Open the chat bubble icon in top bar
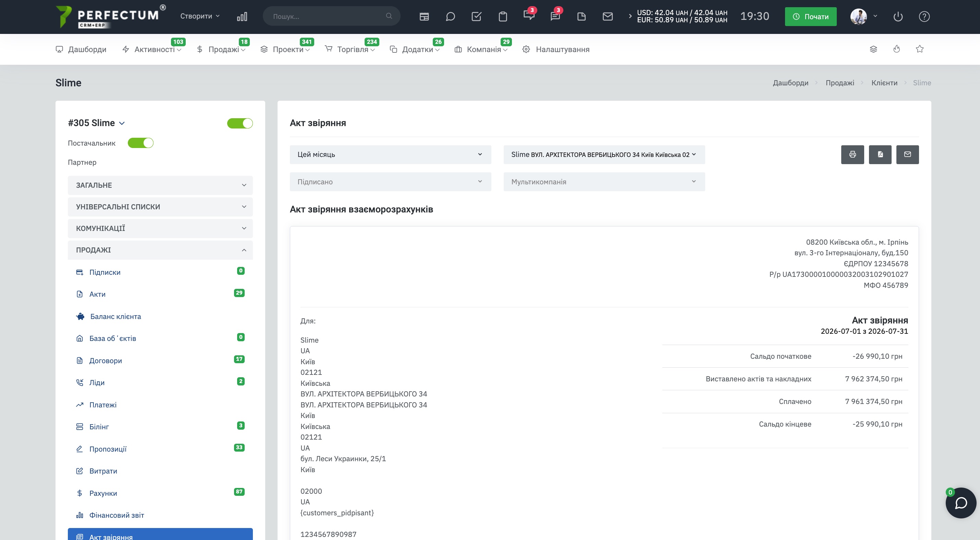The image size is (980, 540). click(x=451, y=16)
